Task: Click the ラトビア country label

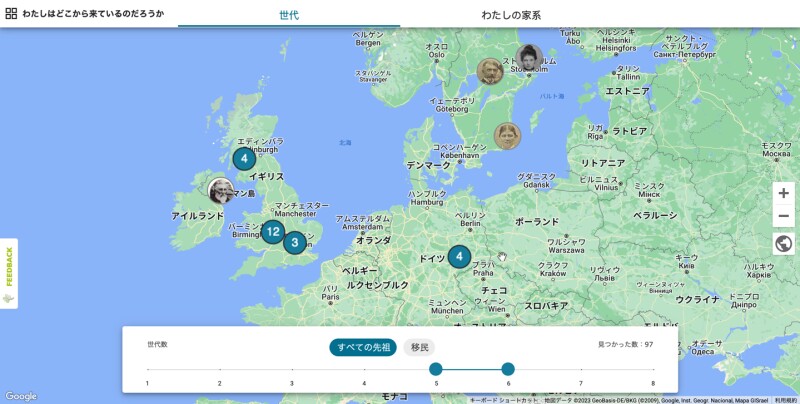Action: [630, 131]
